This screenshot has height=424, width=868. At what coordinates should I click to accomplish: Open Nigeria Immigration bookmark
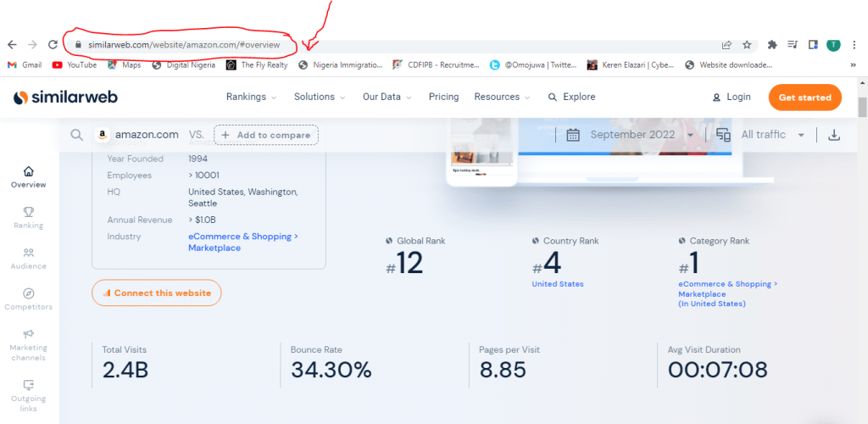point(341,64)
